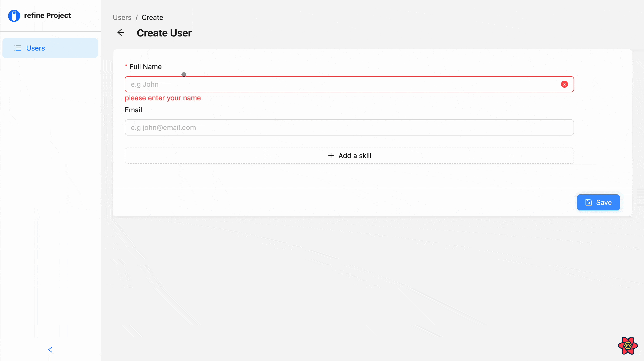Click the Create User heading
The height and width of the screenshot is (362, 644).
point(164,33)
